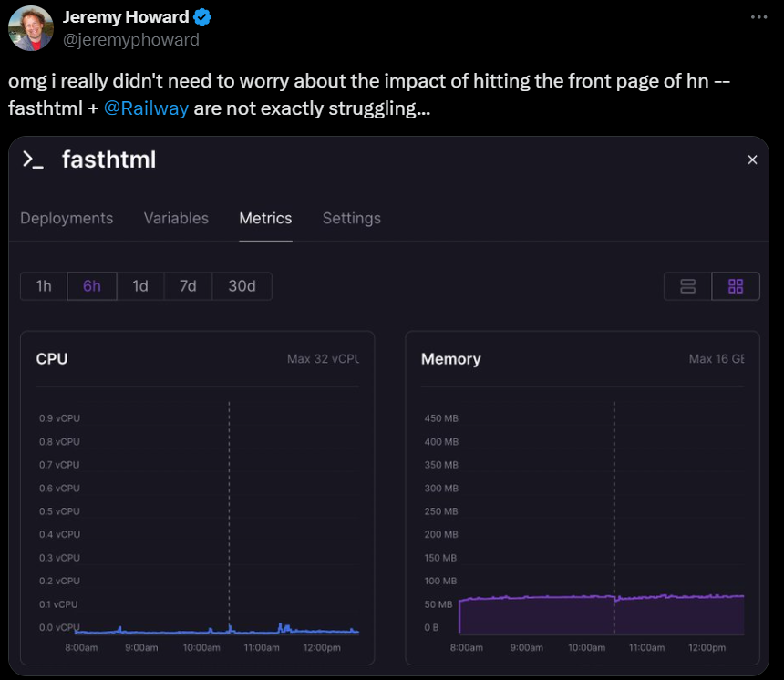Click Jeremy Howard's profile avatar

pos(31,28)
